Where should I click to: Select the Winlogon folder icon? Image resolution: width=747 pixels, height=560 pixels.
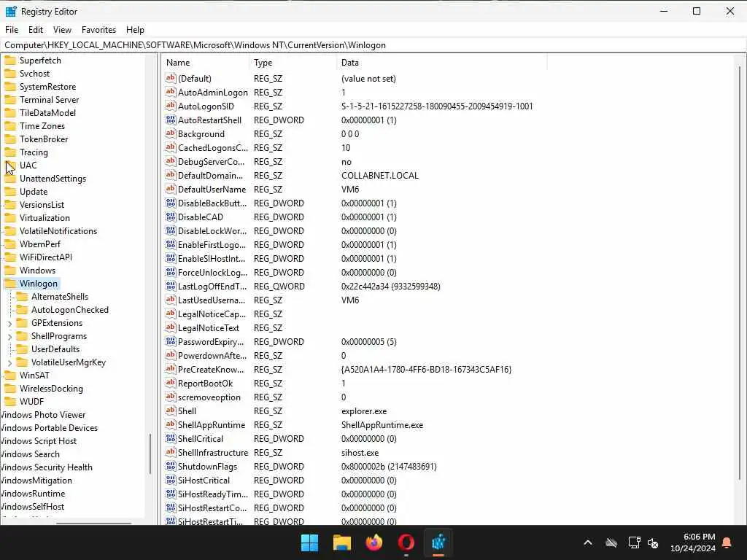pos(10,284)
